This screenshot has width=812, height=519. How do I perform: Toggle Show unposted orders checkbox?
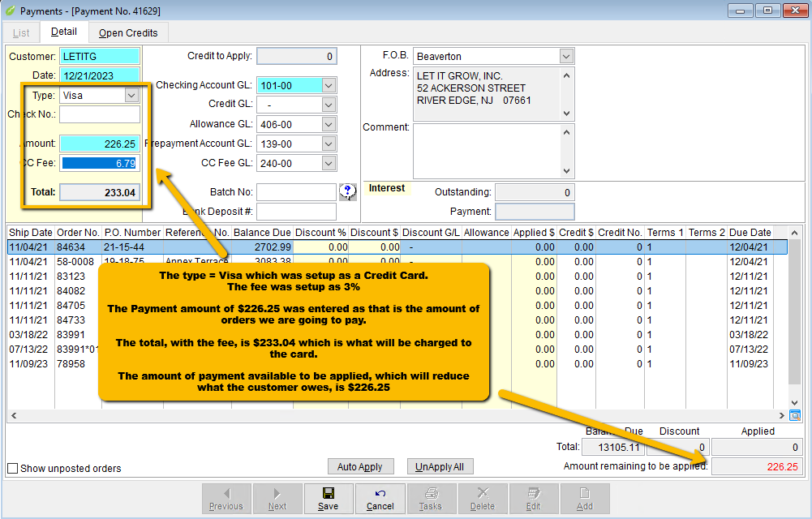point(13,468)
